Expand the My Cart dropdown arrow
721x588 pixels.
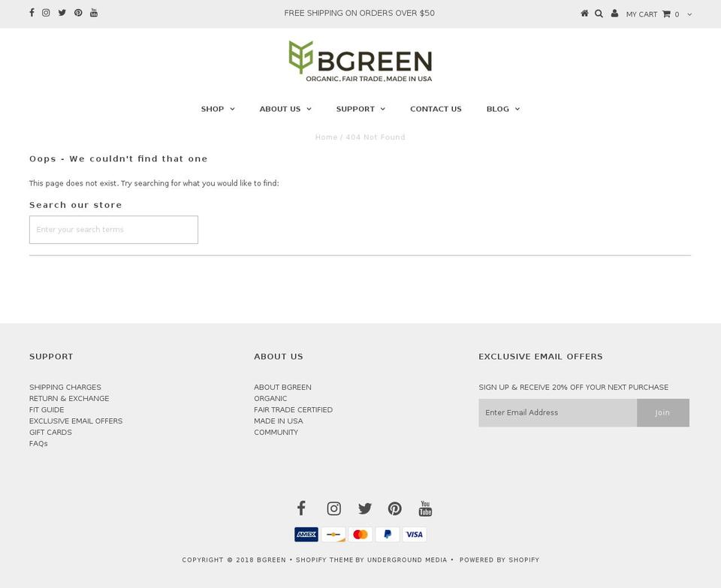pos(689,14)
